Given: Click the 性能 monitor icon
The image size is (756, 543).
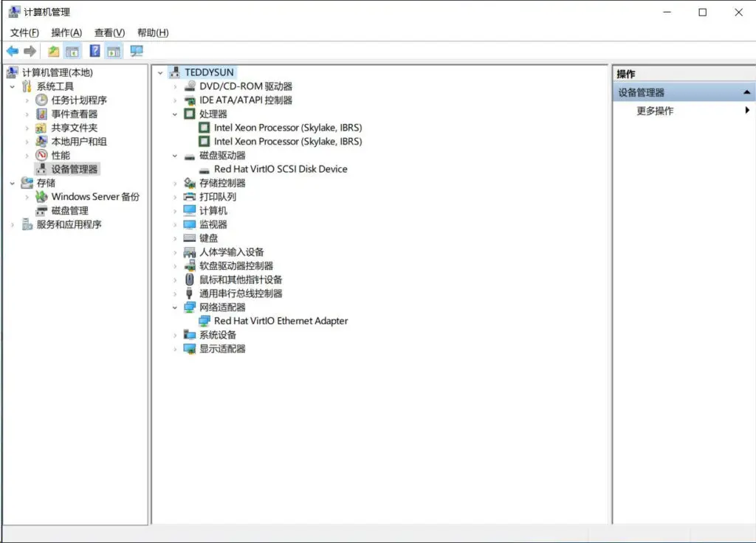Looking at the screenshot, I should [x=41, y=155].
